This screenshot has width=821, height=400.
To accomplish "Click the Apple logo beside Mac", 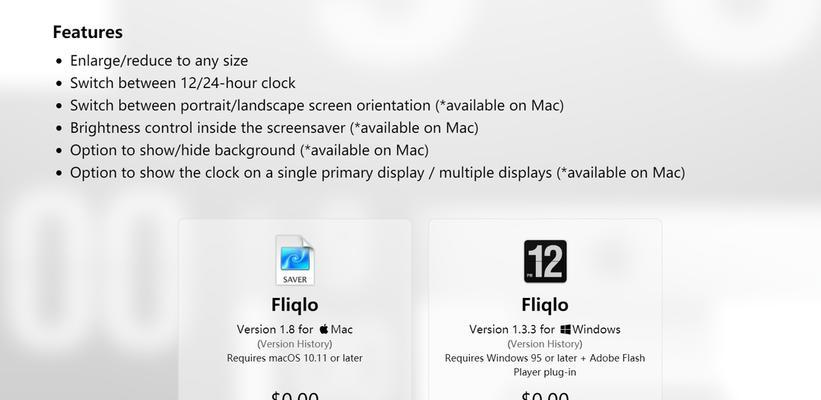I will pyautogui.click(x=324, y=329).
